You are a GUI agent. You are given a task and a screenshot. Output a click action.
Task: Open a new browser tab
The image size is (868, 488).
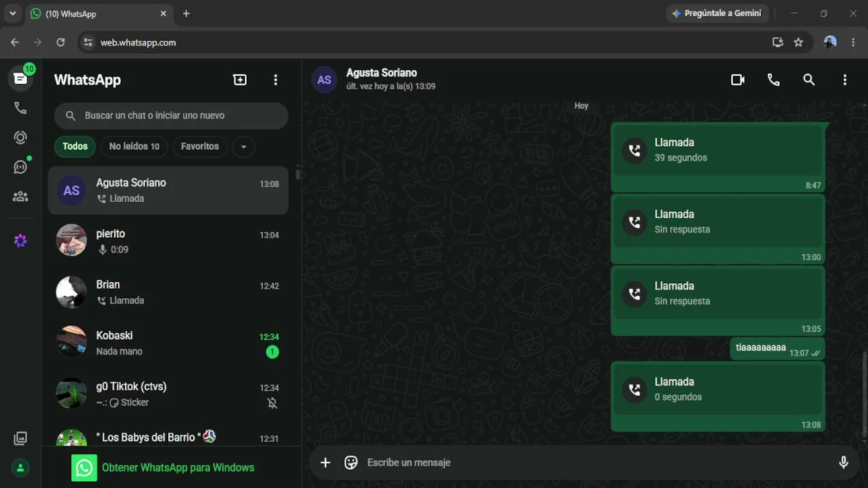click(186, 14)
